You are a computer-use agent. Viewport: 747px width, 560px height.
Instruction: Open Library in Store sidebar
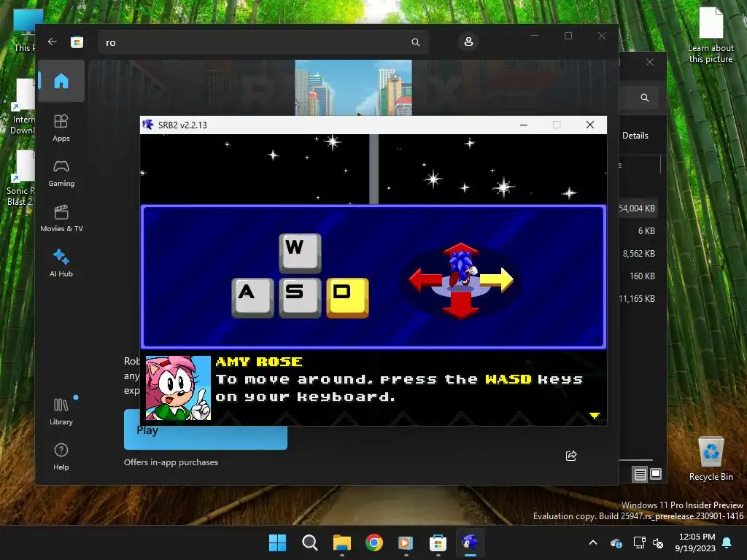pos(61,411)
